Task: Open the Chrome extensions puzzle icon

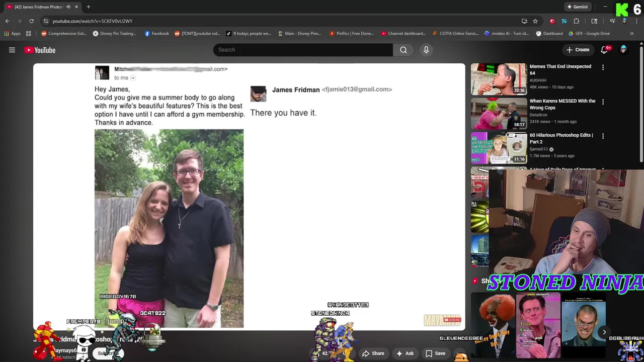Action: coord(577,21)
